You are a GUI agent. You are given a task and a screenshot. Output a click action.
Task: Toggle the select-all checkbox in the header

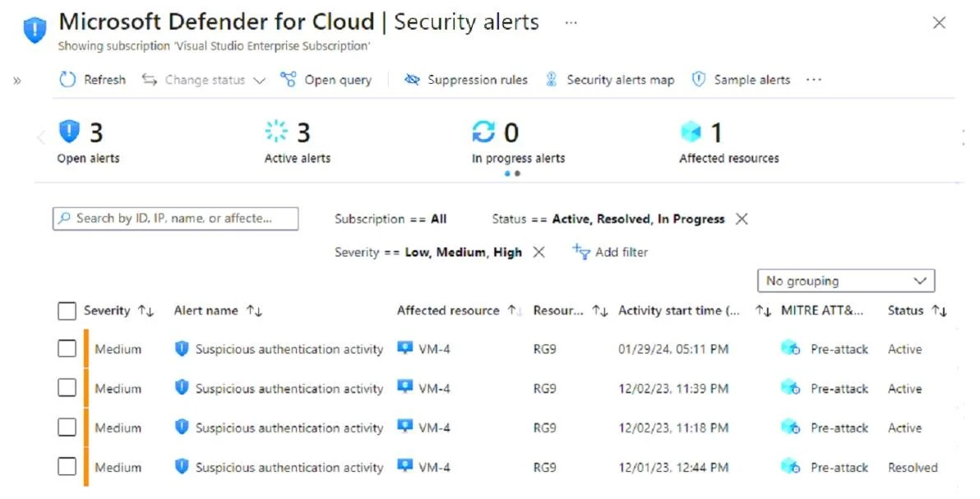pyautogui.click(x=67, y=311)
